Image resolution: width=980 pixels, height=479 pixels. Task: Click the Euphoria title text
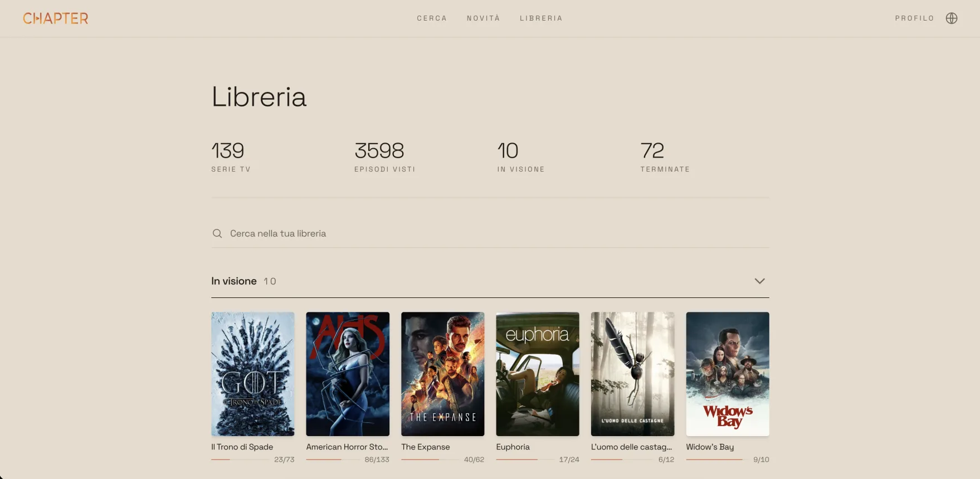pos(513,447)
